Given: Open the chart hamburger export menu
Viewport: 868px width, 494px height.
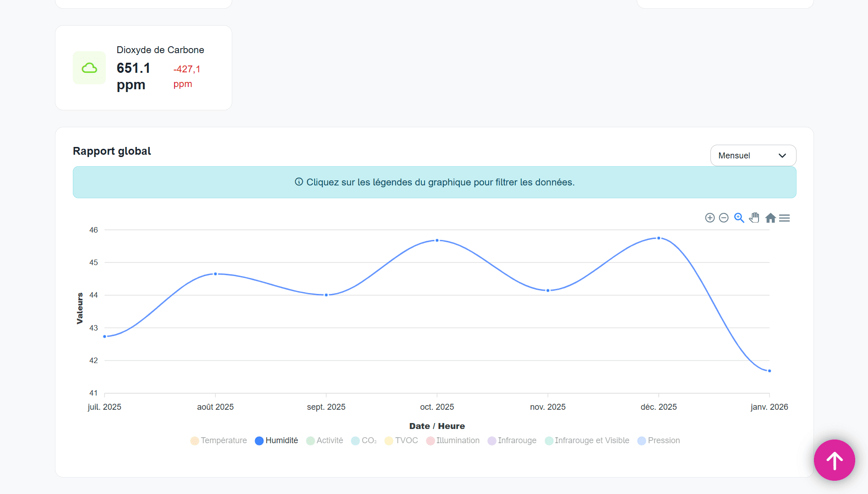Looking at the screenshot, I should point(785,218).
